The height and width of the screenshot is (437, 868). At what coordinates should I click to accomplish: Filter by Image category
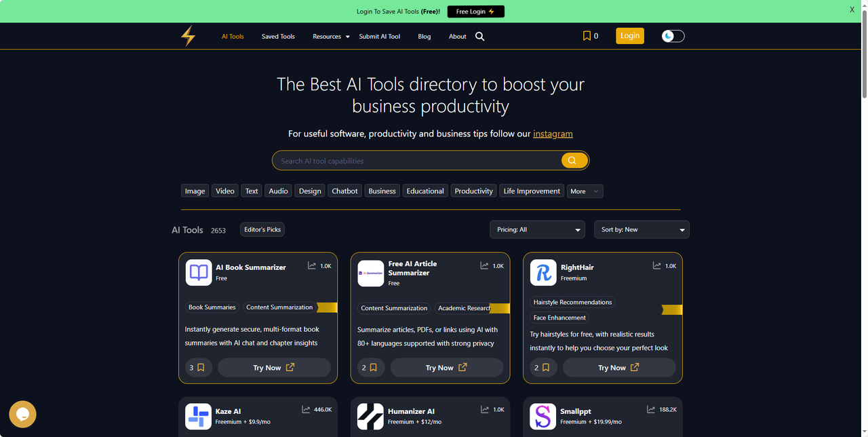(195, 191)
